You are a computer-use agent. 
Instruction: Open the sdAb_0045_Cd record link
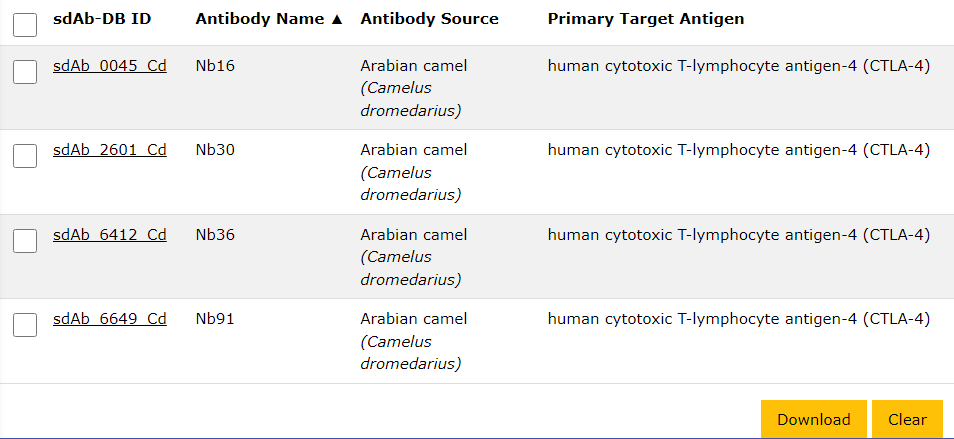(x=110, y=67)
